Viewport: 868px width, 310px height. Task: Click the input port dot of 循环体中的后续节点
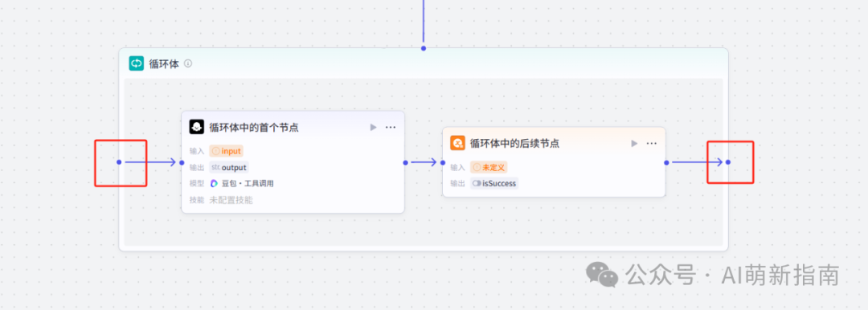(443, 162)
